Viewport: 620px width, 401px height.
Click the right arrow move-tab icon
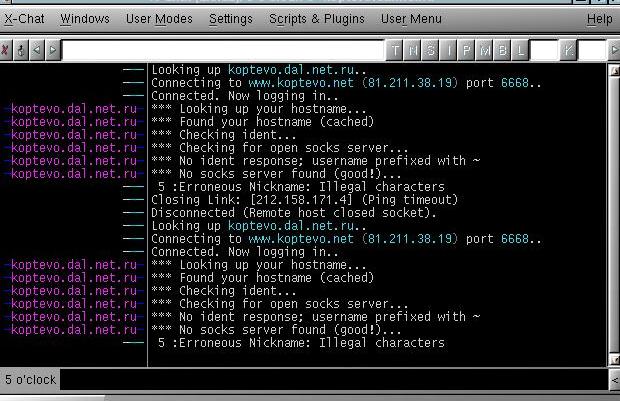pyautogui.click(x=53, y=50)
